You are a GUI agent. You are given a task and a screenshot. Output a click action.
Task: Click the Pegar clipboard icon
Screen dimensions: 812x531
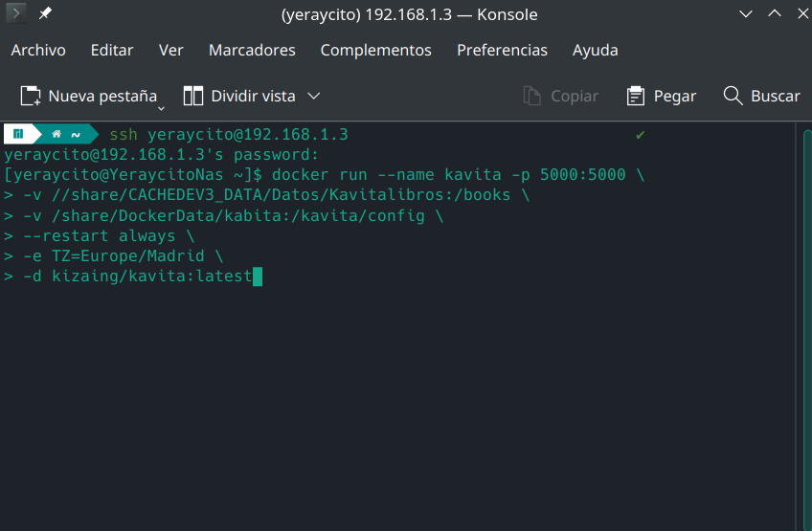coord(636,96)
